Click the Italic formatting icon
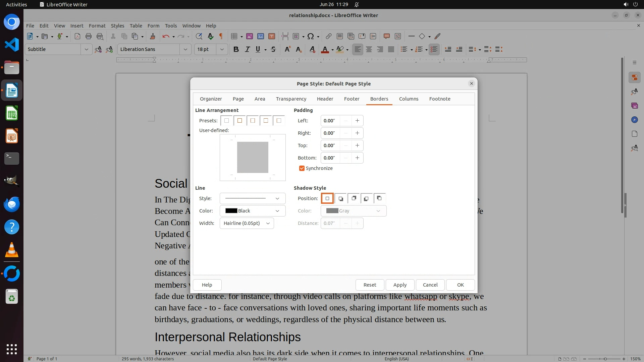Image resolution: width=644 pixels, height=362 pixels. [247, 49]
